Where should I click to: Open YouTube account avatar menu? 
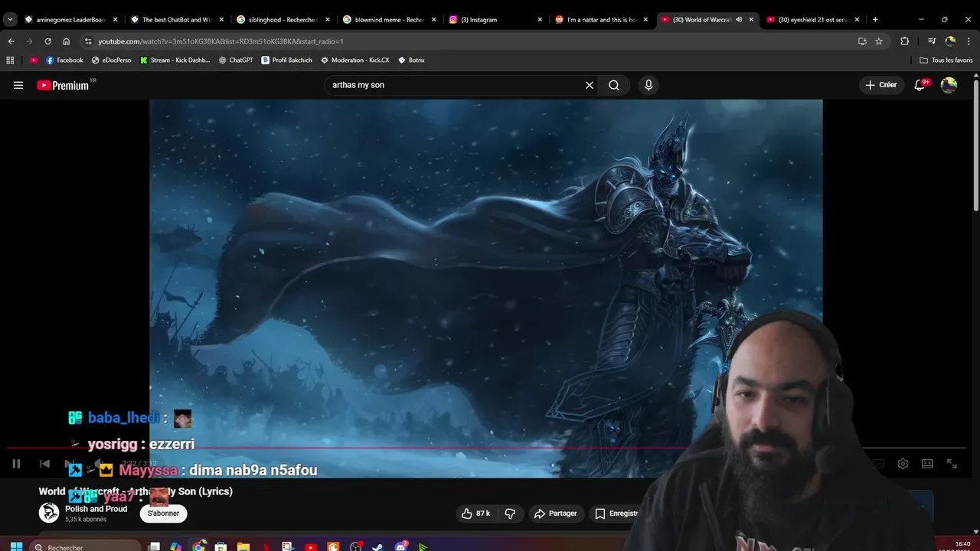click(x=949, y=85)
